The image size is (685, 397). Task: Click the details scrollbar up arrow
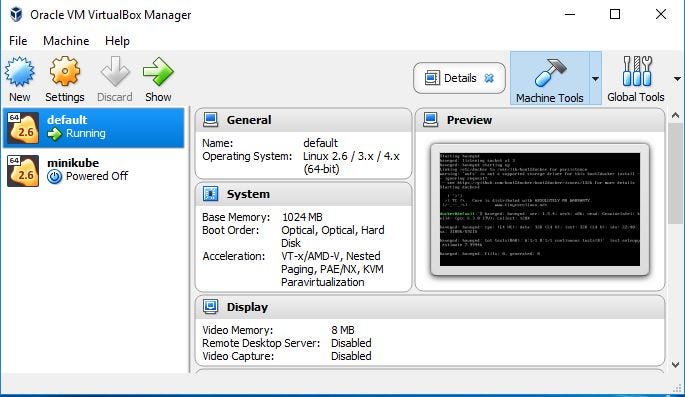pos(675,115)
